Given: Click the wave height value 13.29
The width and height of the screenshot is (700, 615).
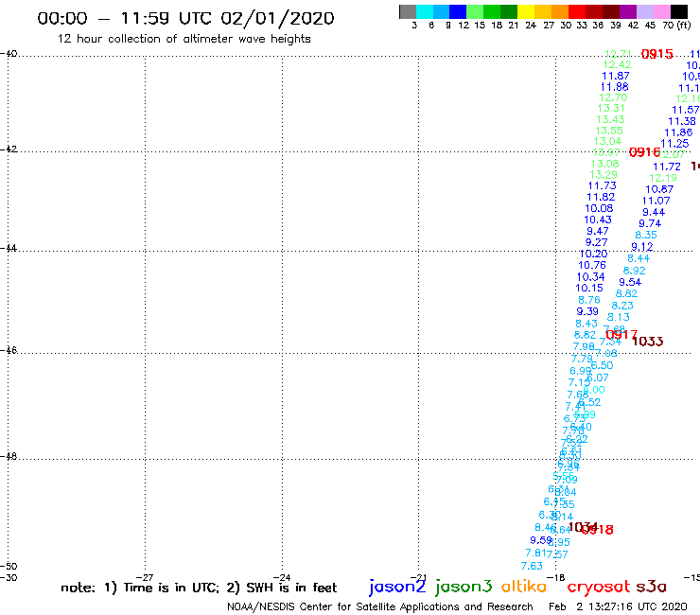Looking at the screenshot, I should point(604,175).
